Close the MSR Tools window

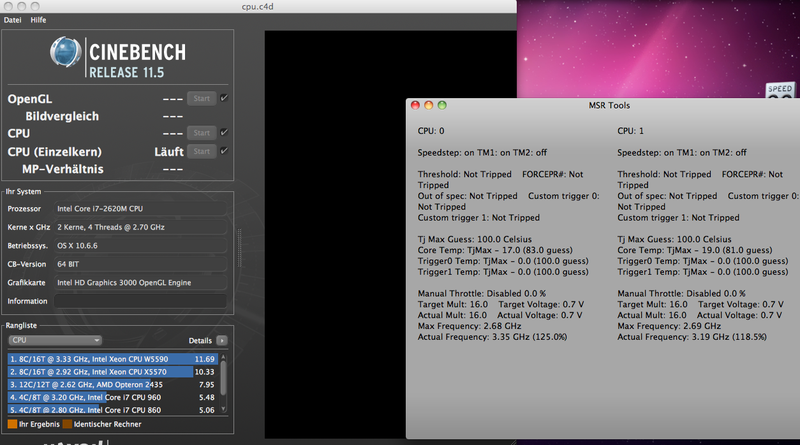[415, 105]
